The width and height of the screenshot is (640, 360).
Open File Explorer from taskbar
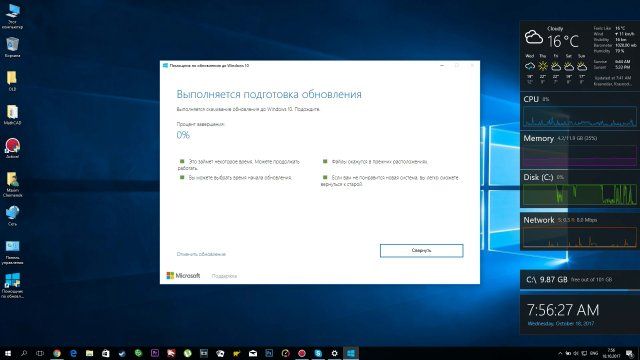[x=89, y=353]
